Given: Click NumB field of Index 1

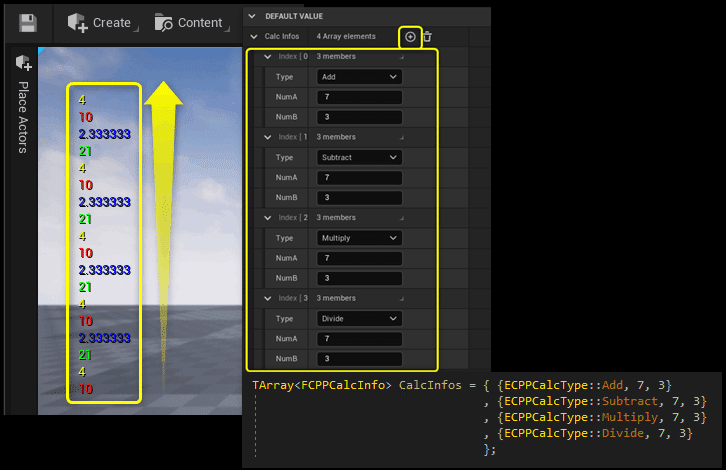Looking at the screenshot, I should coord(359,198).
